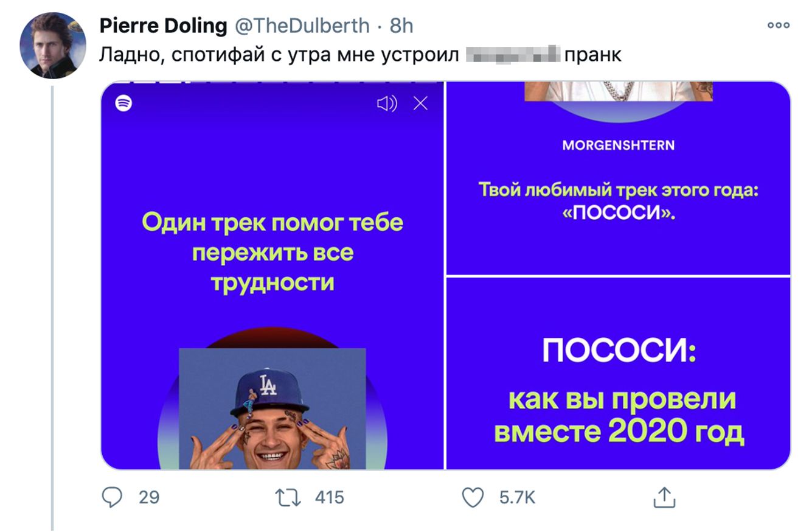Open Pierre Doling's profile avatar
The width and height of the screenshot is (812, 532).
tap(53, 46)
